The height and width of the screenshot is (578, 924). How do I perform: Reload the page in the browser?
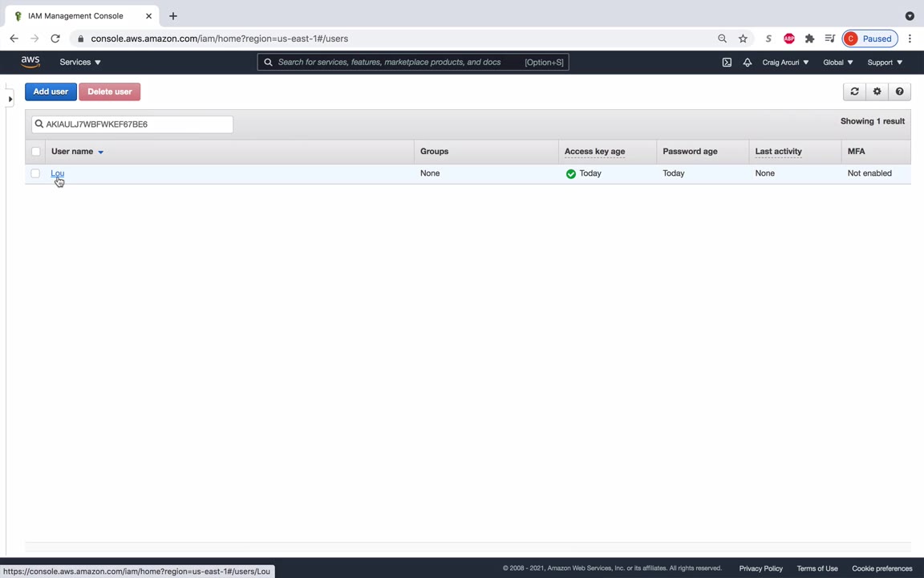[55, 39]
